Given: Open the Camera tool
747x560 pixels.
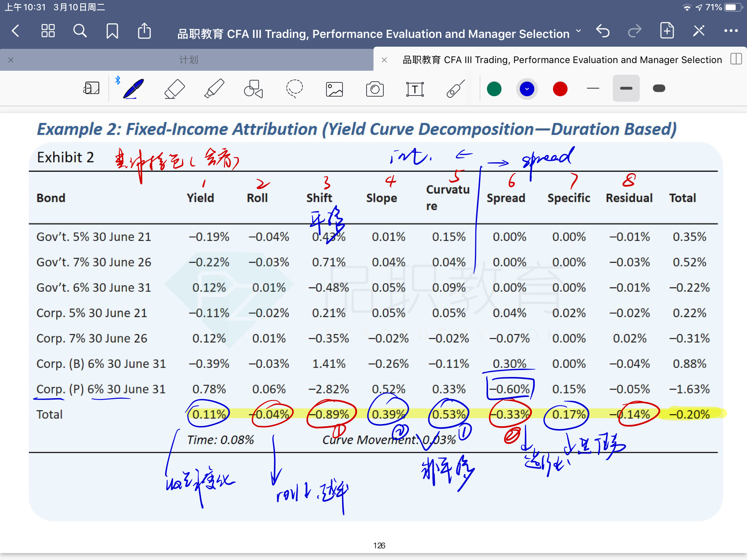Looking at the screenshot, I should (375, 89).
